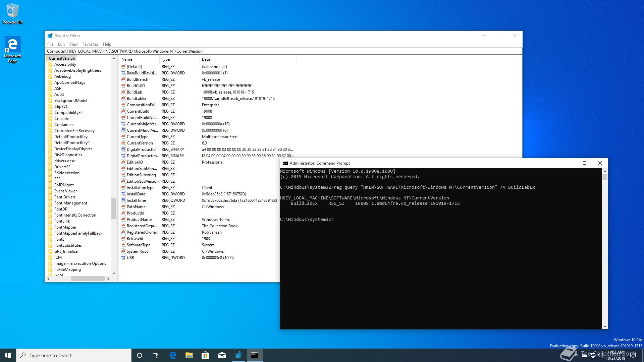The image size is (644, 362).
Task: Click the registry path address bar
Action: [283, 51]
